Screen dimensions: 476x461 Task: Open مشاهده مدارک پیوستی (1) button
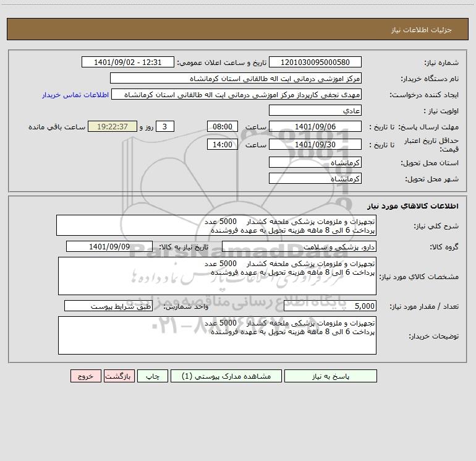click(226, 376)
